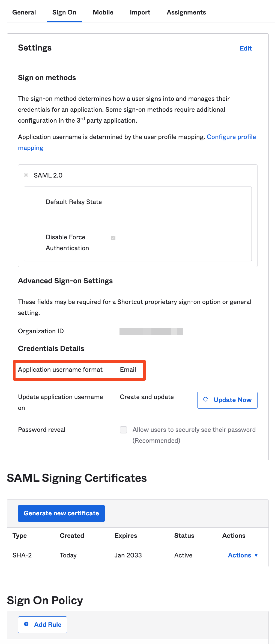Click the refresh icon in Update Now
The image size is (275, 644).
coord(206,400)
